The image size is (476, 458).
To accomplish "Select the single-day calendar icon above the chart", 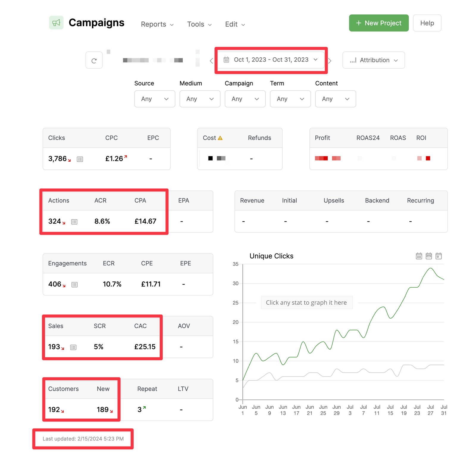I will [x=439, y=256].
